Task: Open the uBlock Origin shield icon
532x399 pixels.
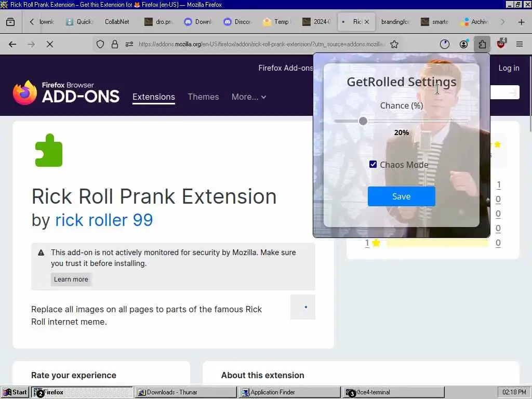Action: (501, 44)
